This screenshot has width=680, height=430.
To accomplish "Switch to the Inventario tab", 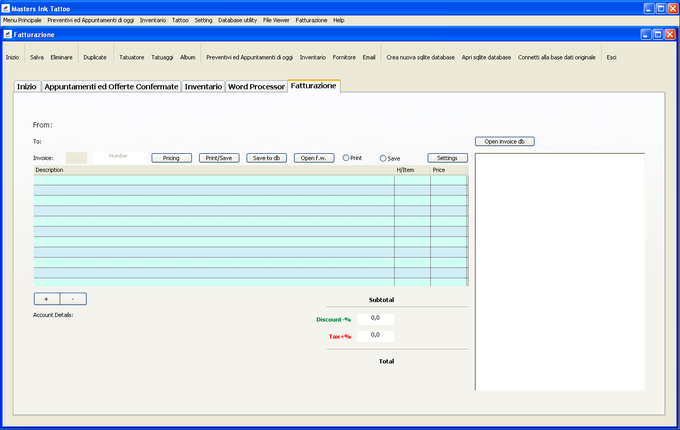I will 203,87.
